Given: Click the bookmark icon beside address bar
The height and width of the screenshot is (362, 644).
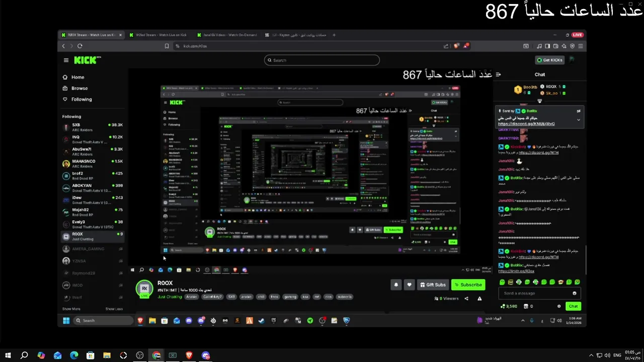Looking at the screenshot, I should (167, 46).
